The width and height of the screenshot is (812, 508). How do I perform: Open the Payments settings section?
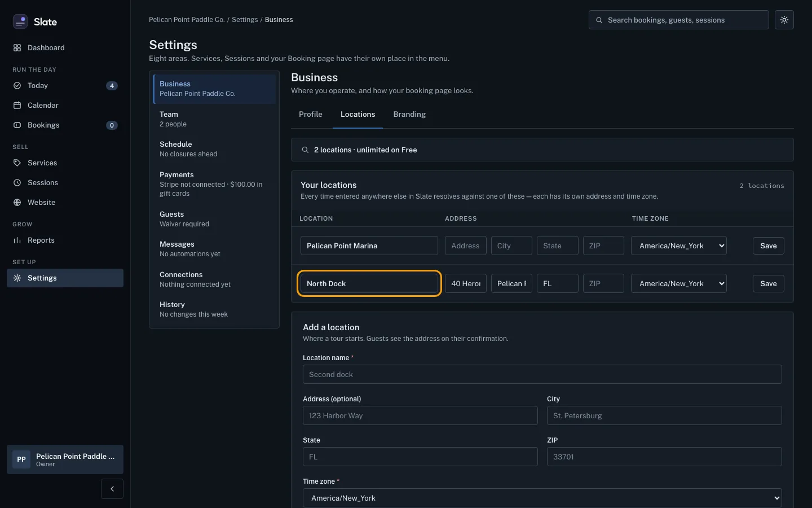point(214,184)
